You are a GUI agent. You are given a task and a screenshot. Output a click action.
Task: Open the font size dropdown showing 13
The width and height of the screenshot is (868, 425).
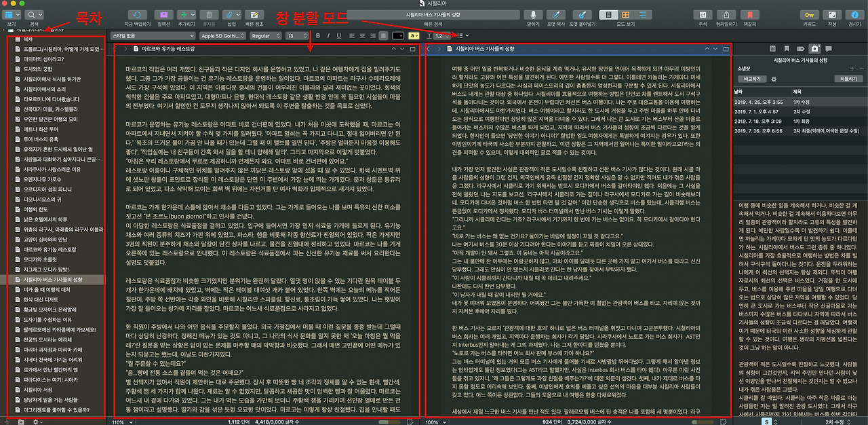coord(296,36)
